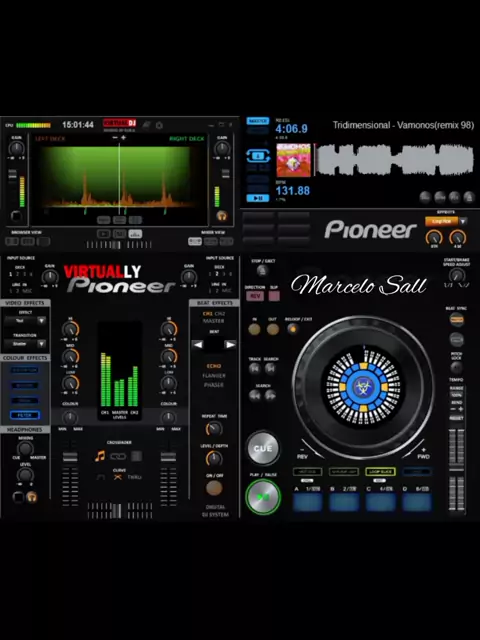Set loop In point with the IN button

[254, 329]
